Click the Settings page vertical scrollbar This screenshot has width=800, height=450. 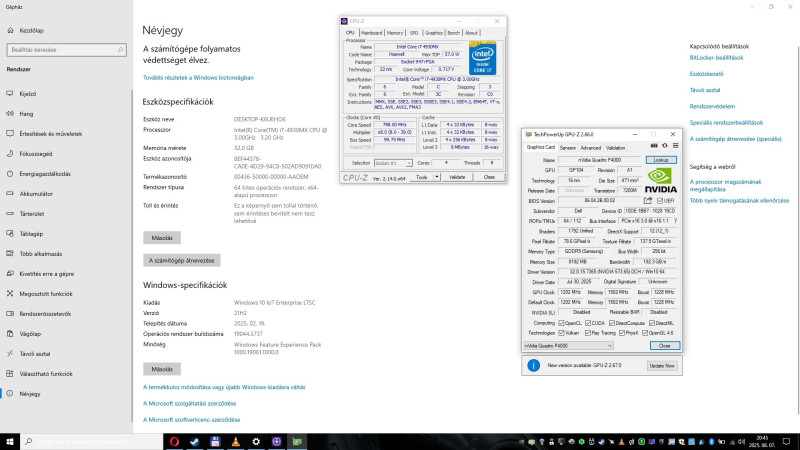(x=797, y=230)
